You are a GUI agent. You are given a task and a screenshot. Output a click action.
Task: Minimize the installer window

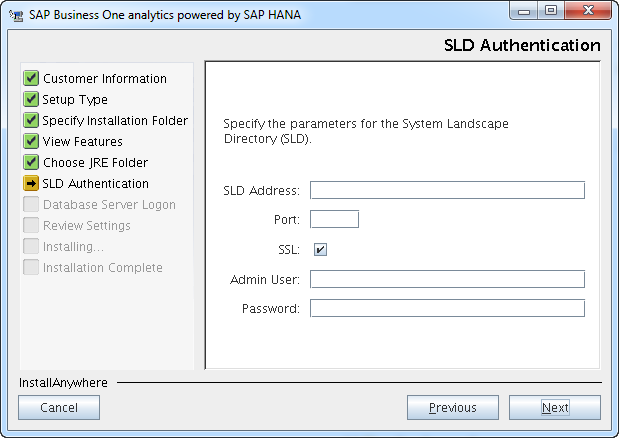523,11
